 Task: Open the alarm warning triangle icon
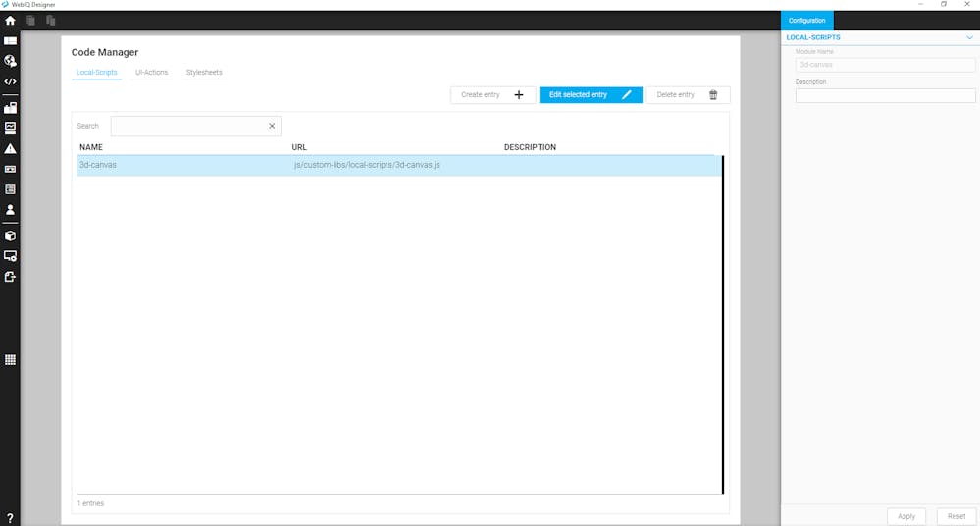click(x=10, y=149)
